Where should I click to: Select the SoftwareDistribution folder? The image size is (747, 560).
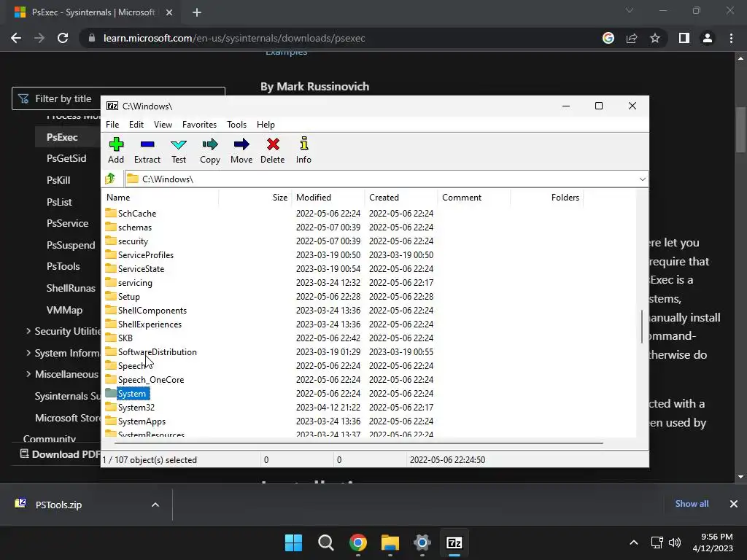[158, 352]
